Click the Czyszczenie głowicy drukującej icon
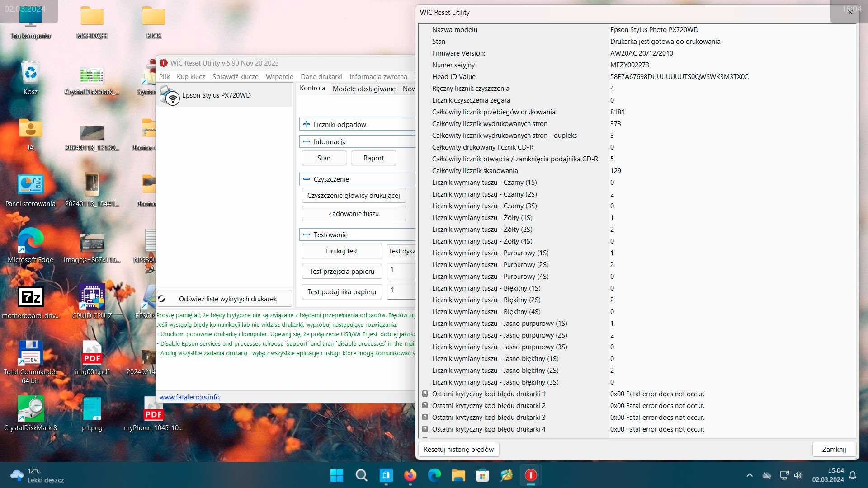This screenshot has width=868, height=488. pyautogui.click(x=354, y=195)
